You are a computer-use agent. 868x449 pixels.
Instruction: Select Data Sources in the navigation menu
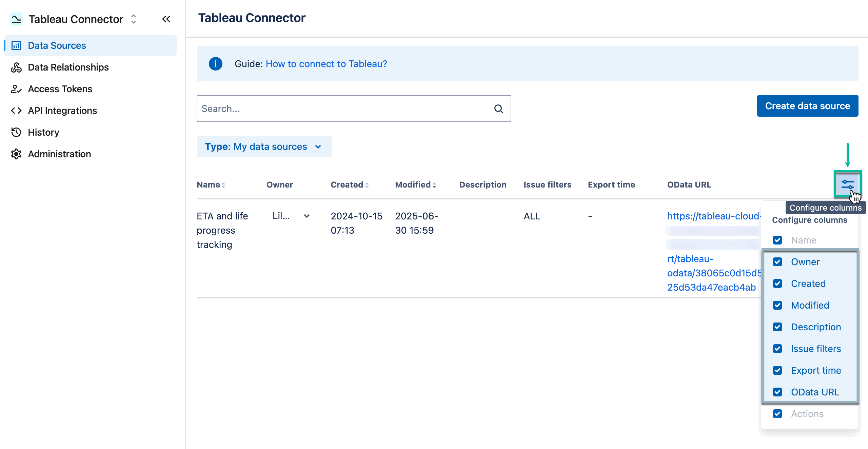point(56,45)
